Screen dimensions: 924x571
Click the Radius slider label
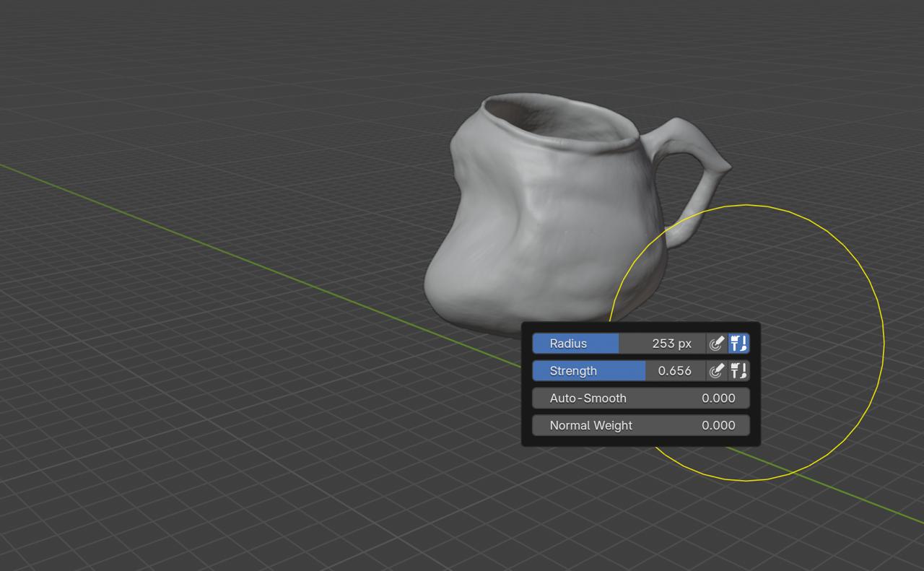pos(568,344)
